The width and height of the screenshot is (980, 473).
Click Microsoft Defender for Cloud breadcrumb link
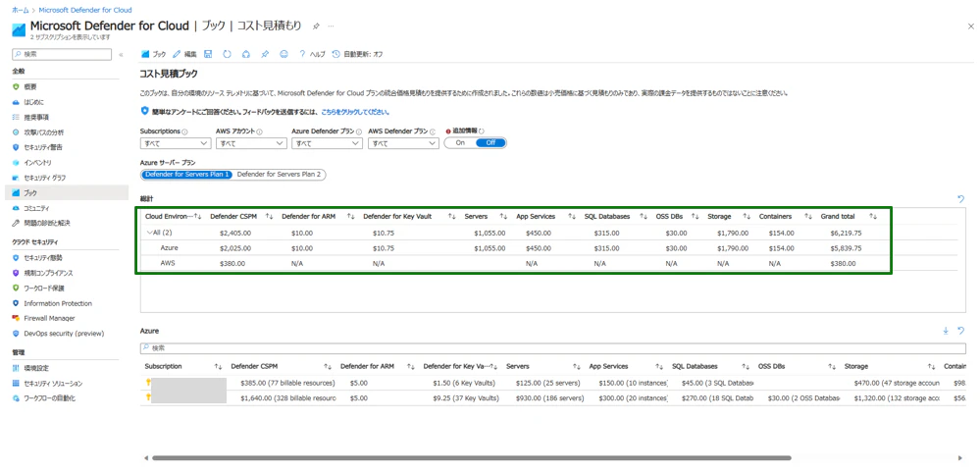(85, 10)
